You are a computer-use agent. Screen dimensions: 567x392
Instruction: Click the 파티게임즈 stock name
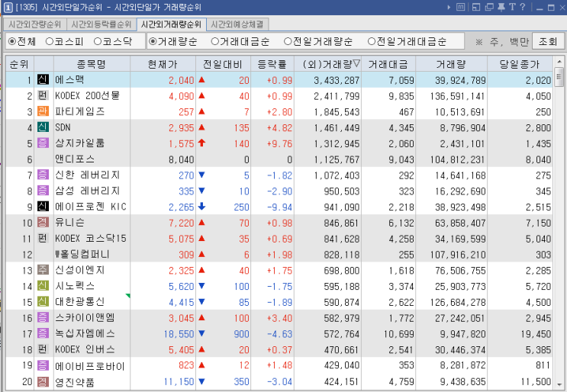click(79, 111)
